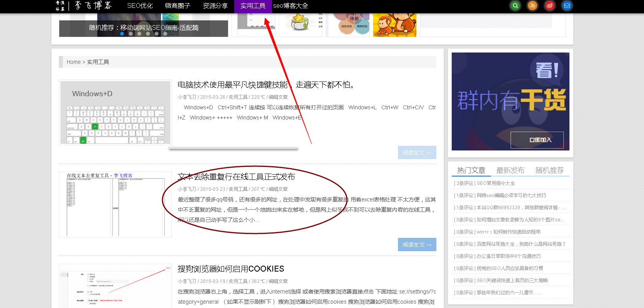Image resolution: width=644 pixels, height=308 pixels.
Task: Click the 群内有干货 sidebar banner image
Action: (x=510, y=101)
